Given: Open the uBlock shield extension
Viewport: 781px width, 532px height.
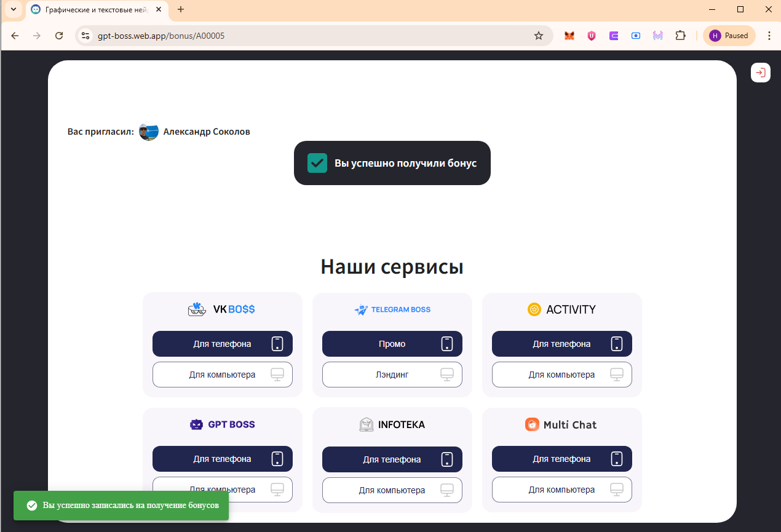Looking at the screenshot, I should tap(592, 36).
